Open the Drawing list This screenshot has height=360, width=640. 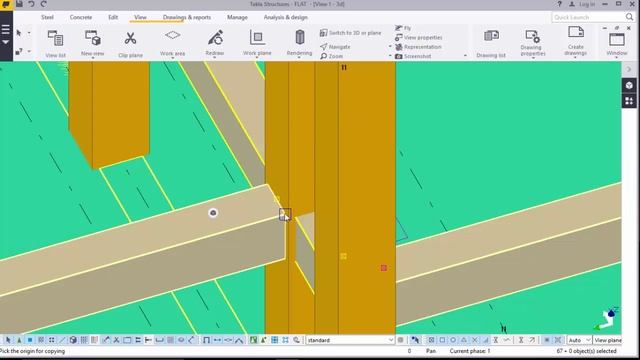click(491, 43)
